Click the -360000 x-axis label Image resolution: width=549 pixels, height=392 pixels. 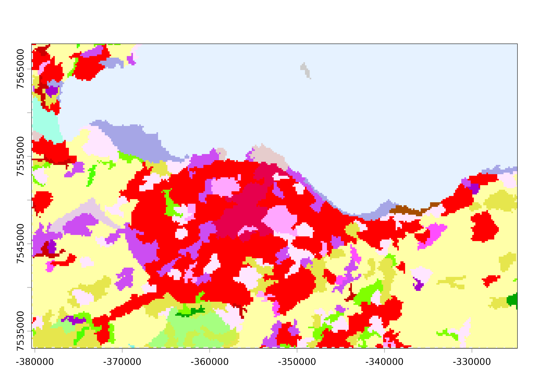click(209, 362)
